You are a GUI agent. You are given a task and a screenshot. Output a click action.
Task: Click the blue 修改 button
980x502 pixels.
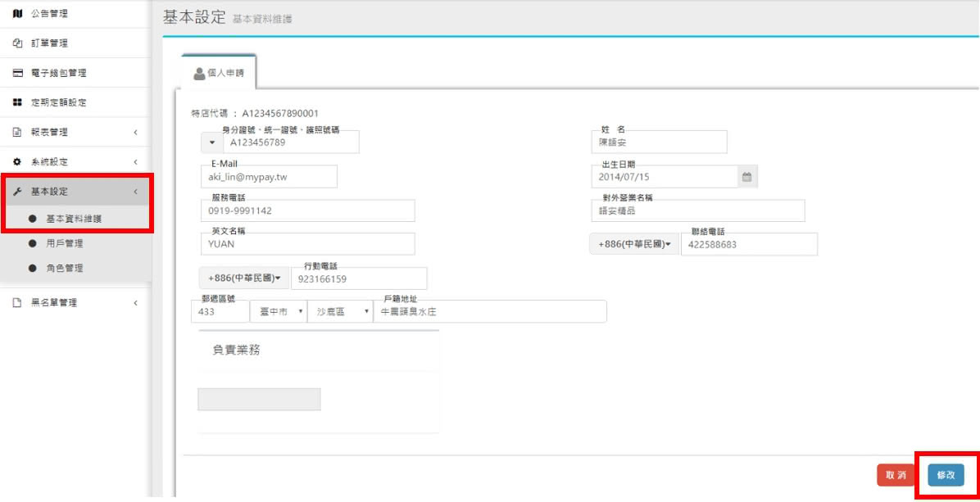(946, 475)
